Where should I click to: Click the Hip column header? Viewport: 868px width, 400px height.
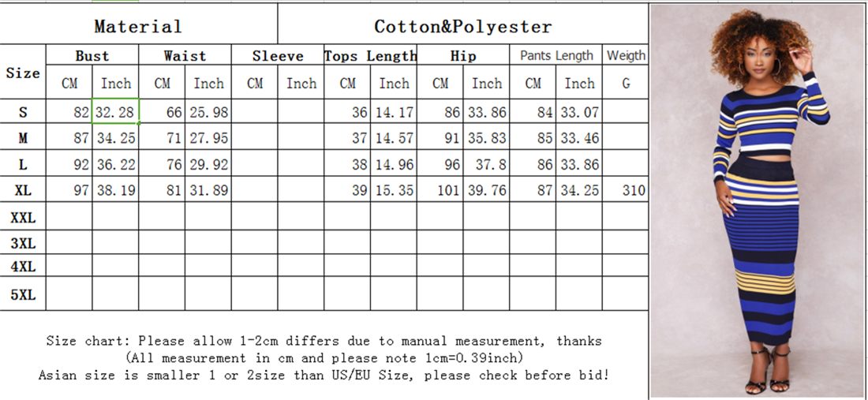click(x=463, y=56)
